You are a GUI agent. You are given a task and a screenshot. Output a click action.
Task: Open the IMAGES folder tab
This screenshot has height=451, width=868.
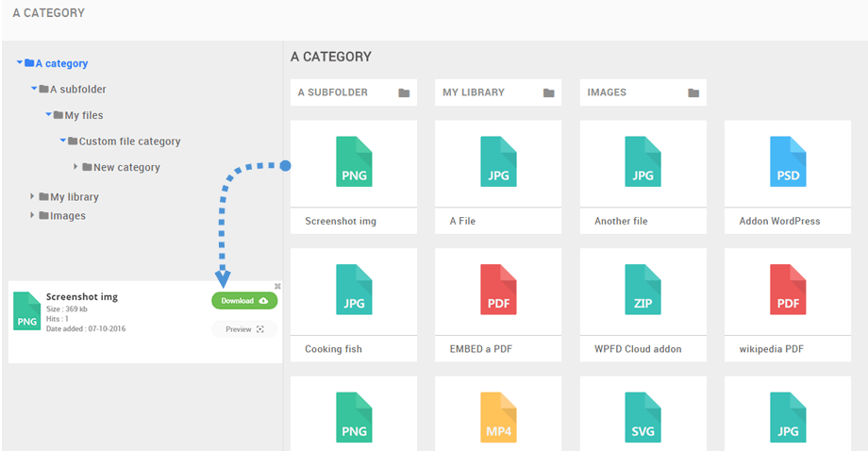click(x=643, y=92)
